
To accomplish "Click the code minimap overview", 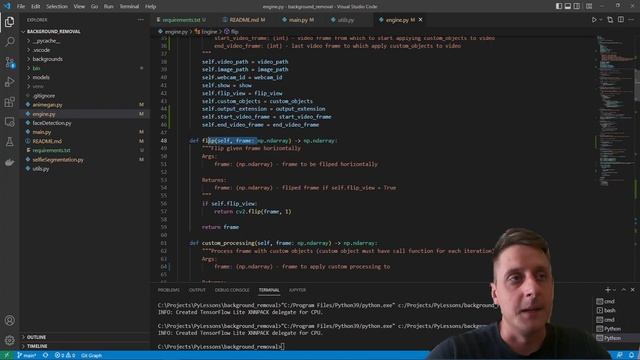I will click(x=615, y=110).
